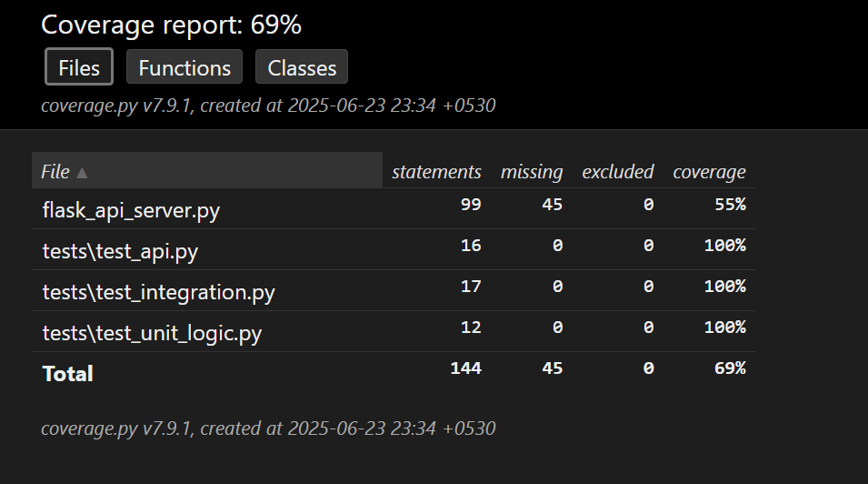Select the Files view button
The width and height of the screenshot is (868, 484).
79,68
